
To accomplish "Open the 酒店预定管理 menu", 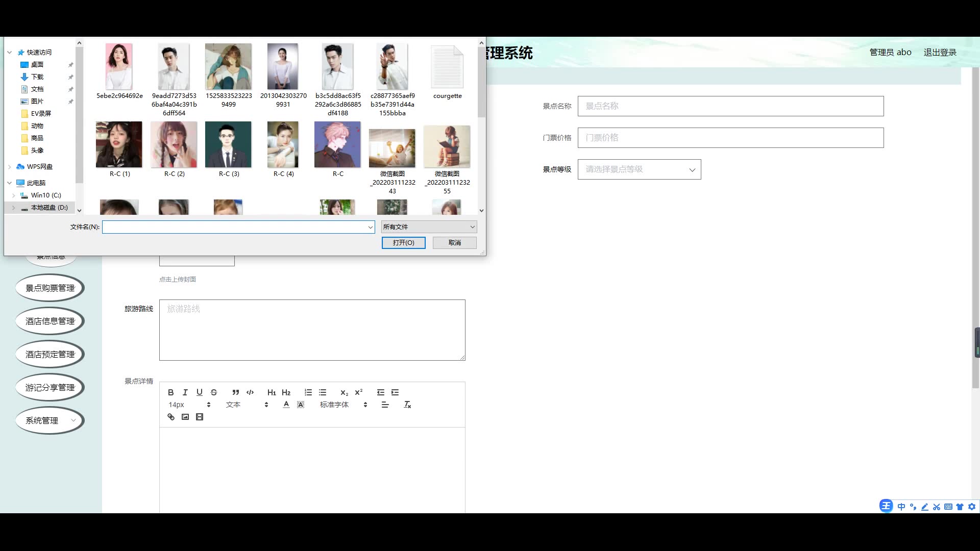I will (x=50, y=355).
